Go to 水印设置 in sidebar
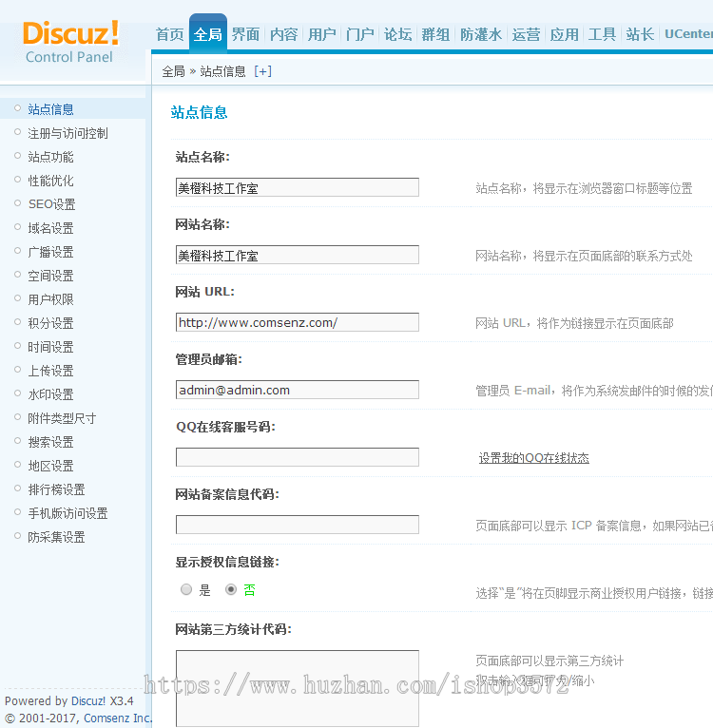This screenshot has width=713, height=728. (x=50, y=394)
